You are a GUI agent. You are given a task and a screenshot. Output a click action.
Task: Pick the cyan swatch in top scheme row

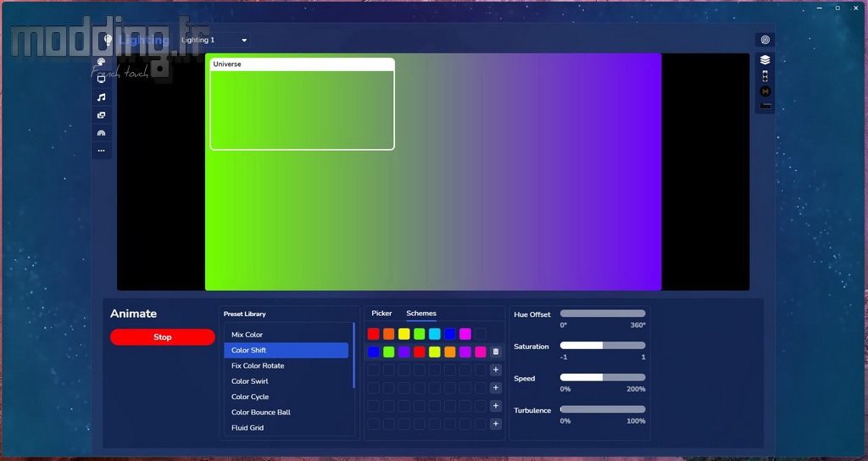(x=435, y=334)
